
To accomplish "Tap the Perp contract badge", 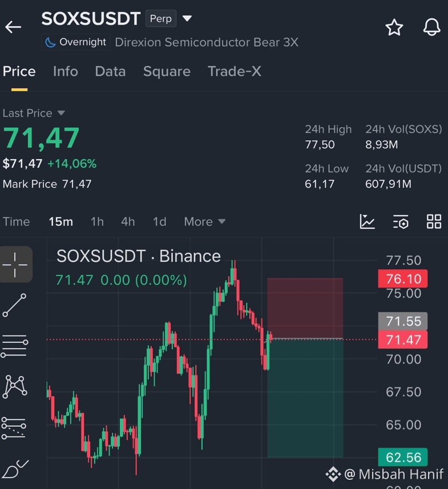I will pos(161,18).
